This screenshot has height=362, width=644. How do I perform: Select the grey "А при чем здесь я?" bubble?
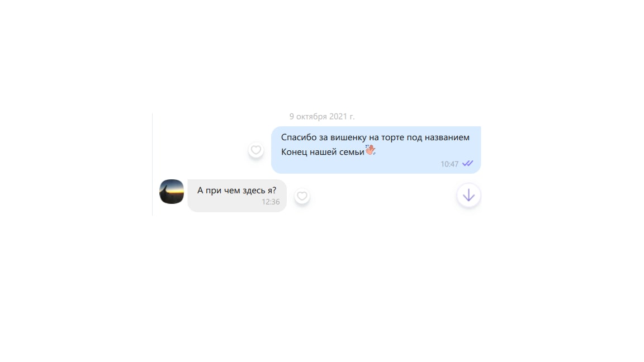(x=237, y=196)
